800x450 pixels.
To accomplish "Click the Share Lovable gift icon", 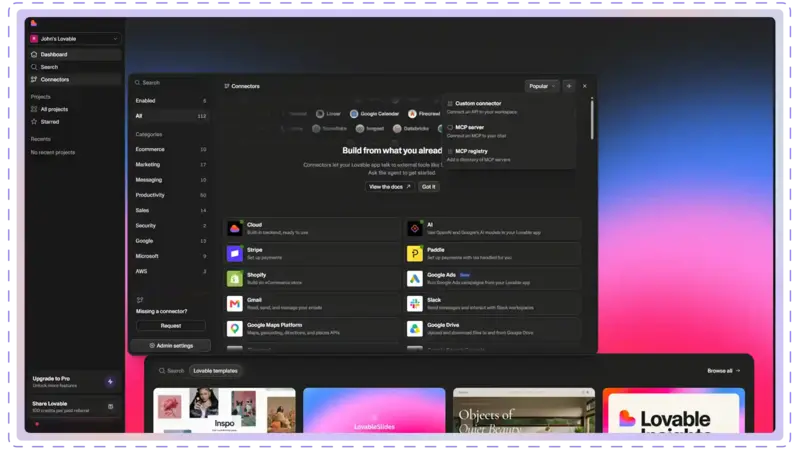I will [x=111, y=407].
